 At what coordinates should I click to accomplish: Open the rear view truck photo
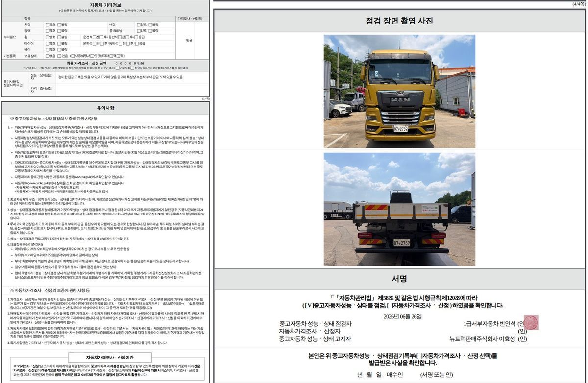tap(399, 209)
